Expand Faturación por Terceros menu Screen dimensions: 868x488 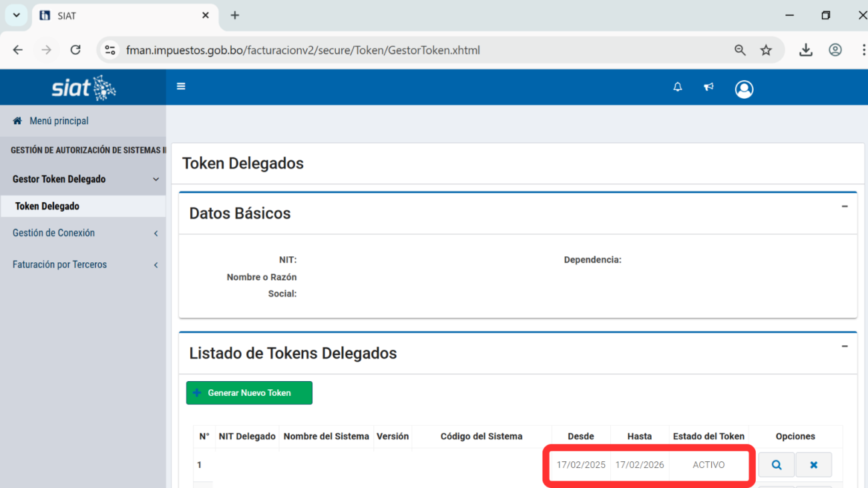coord(59,265)
